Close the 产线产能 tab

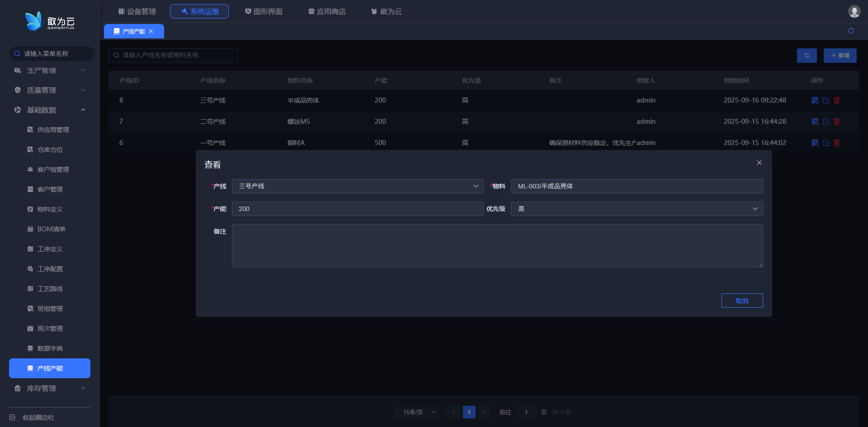click(x=151, y=31)
